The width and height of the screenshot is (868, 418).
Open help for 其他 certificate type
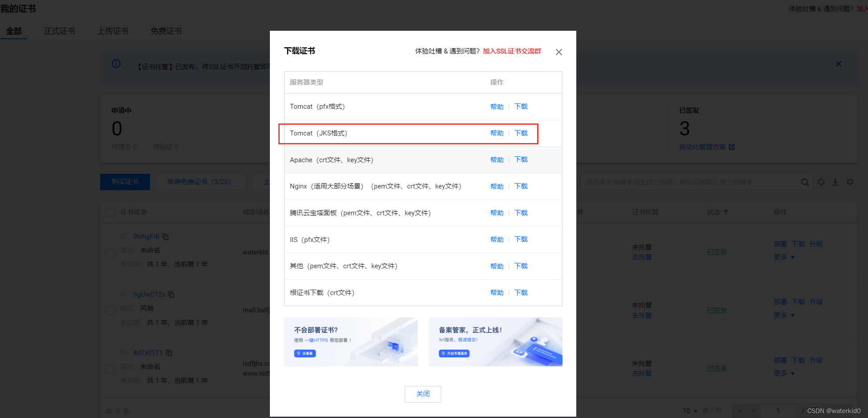click(x=497, y=266)
